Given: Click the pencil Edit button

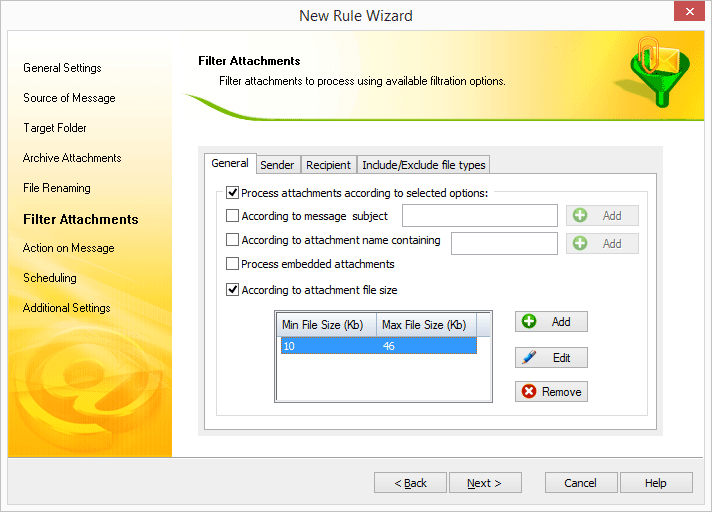Looking at the screenshot, I should click(551, 358).
